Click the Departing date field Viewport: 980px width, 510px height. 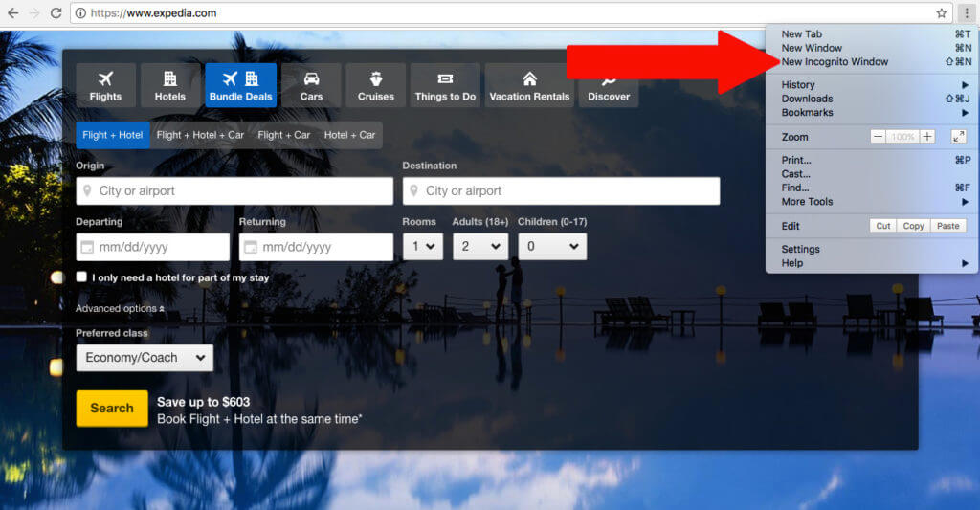pyautogui.click(x=153, y=247)
